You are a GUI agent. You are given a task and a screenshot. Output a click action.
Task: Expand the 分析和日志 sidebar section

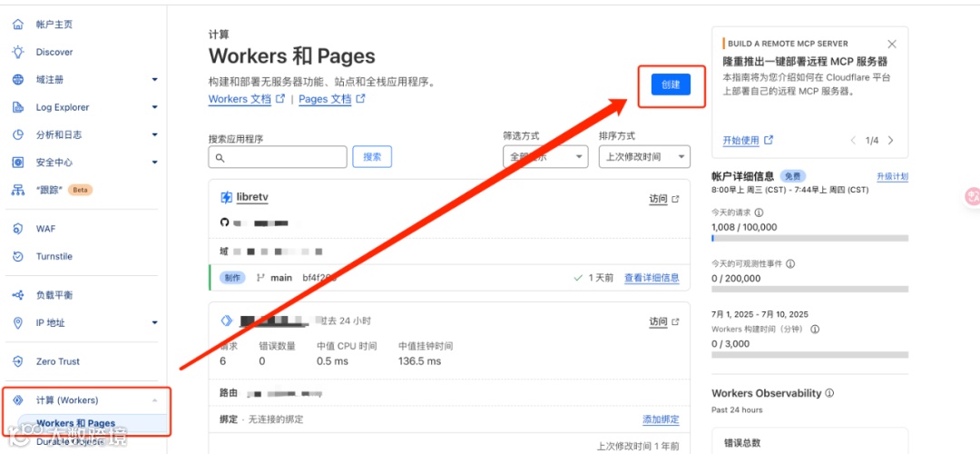[154, 134]
